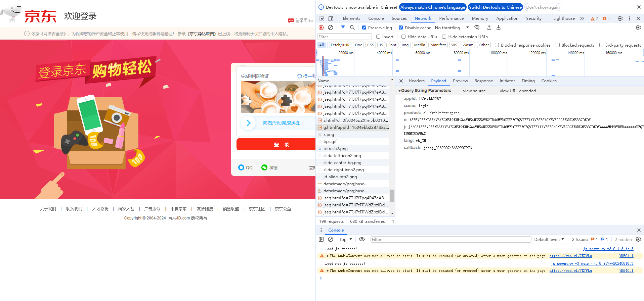Select the refresh2.png request row
The width and height of the screenshot is (644, 301).
click(x=353, y=149)
